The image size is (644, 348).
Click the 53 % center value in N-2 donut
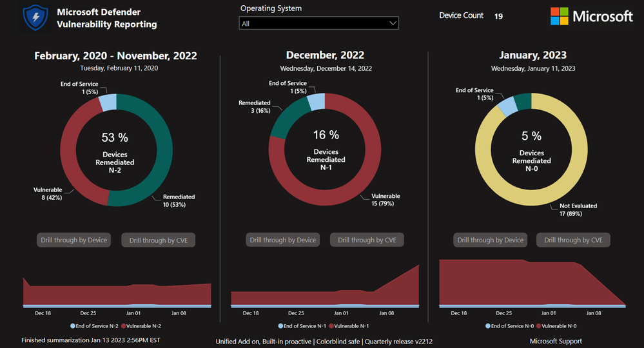tap(115, 137)
